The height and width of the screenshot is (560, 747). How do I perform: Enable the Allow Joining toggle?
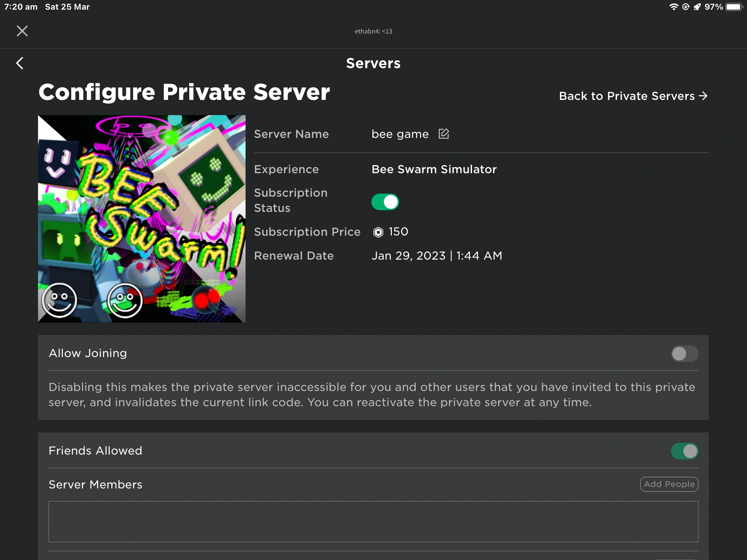[684, 353]
